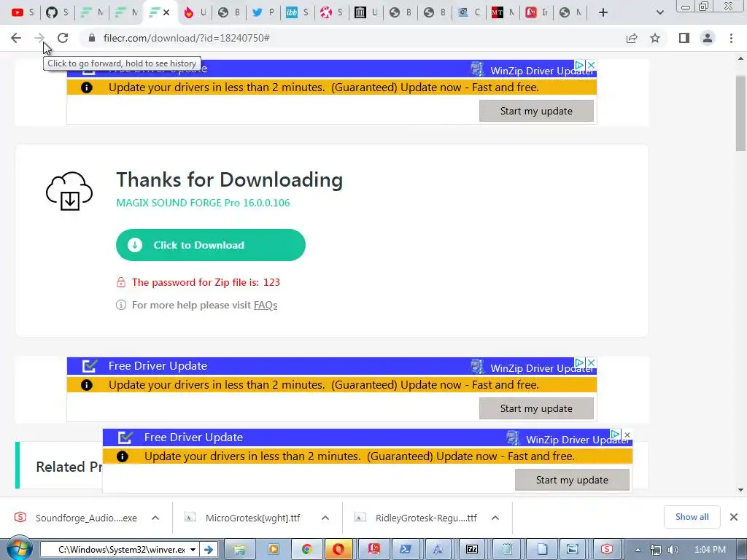Open Chrome from the taskbar
This screenshot has height=560, width=747.
tap(306, 550)
